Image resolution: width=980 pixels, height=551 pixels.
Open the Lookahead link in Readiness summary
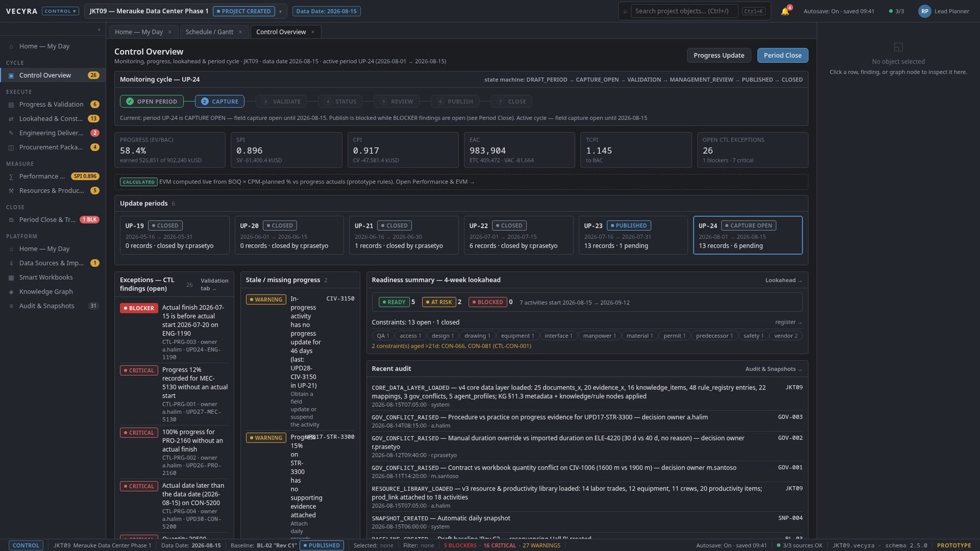click(783, 280)
